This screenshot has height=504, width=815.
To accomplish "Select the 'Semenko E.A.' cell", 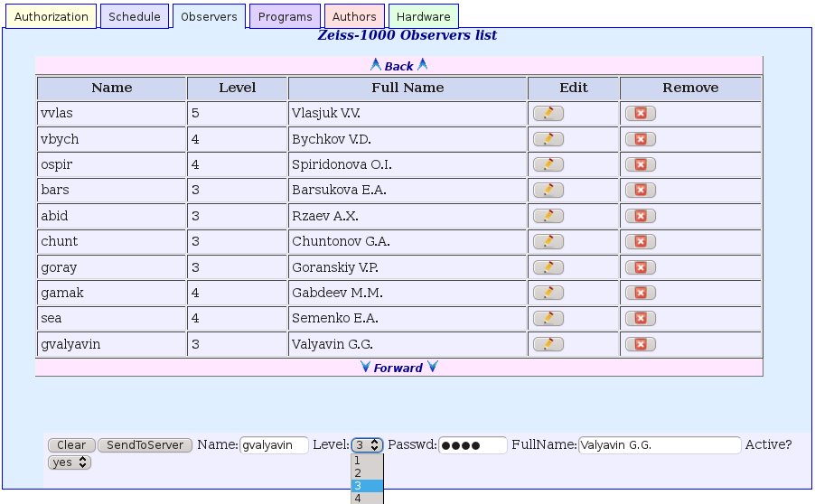I will coord(407,319).
